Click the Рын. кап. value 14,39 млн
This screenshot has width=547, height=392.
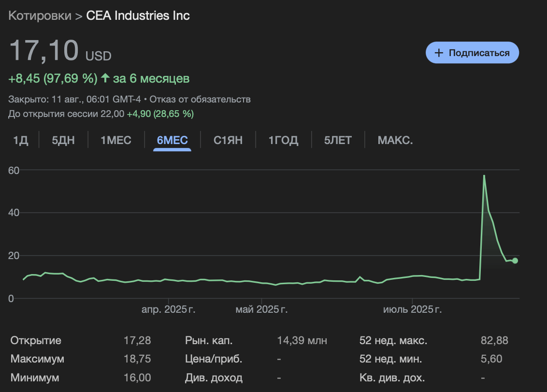(302, 340)
